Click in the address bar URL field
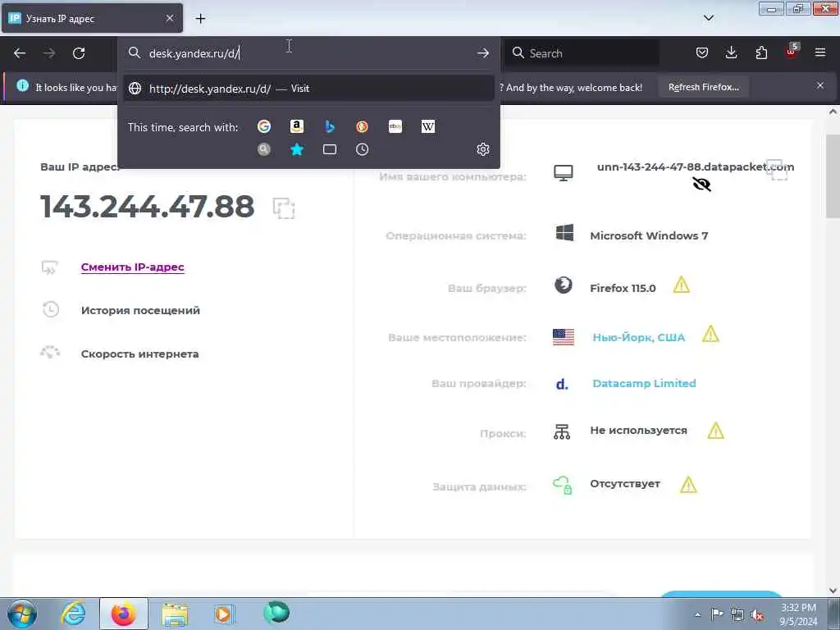Screen dimensions: 840x630 tap(308, 53)
